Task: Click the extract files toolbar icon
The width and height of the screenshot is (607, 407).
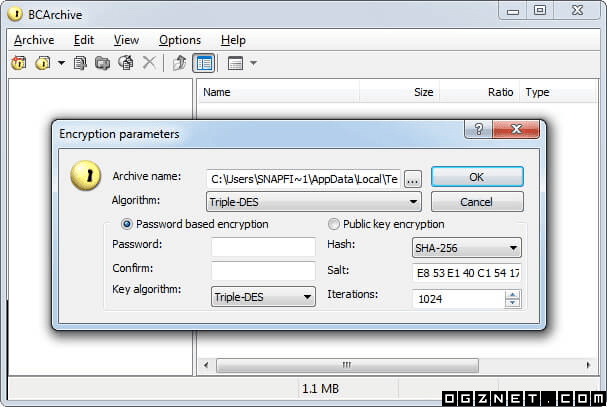Action: click(126, 63)
